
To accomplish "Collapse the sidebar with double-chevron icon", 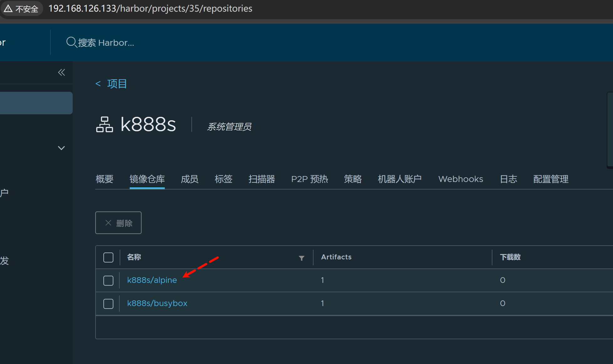I will pos(61,73).
